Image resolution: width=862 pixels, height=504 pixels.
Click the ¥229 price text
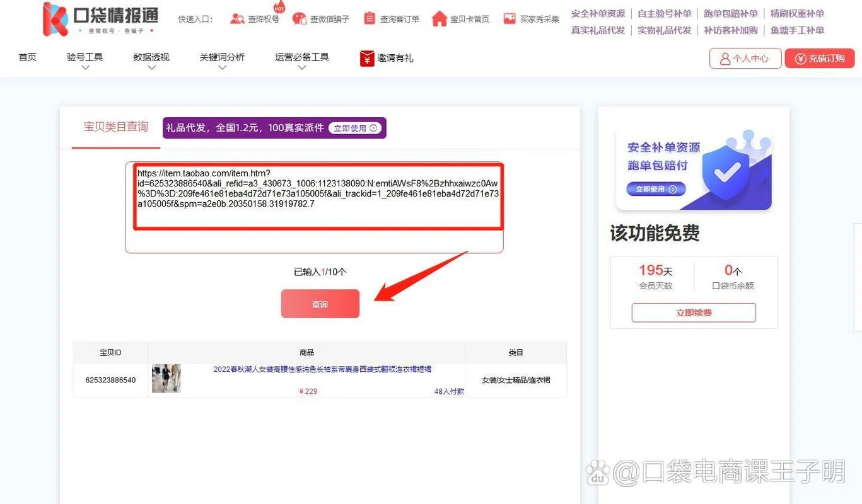pos(308,391)
